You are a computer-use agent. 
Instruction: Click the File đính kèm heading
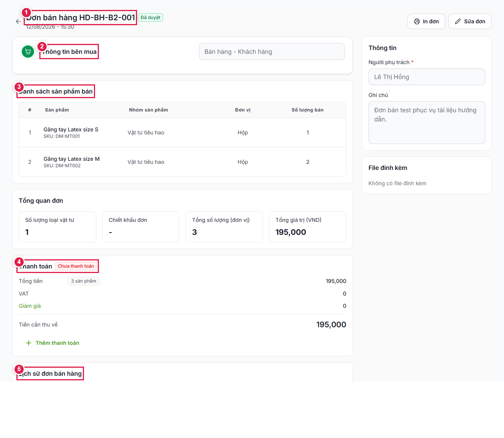coord(388,168)
